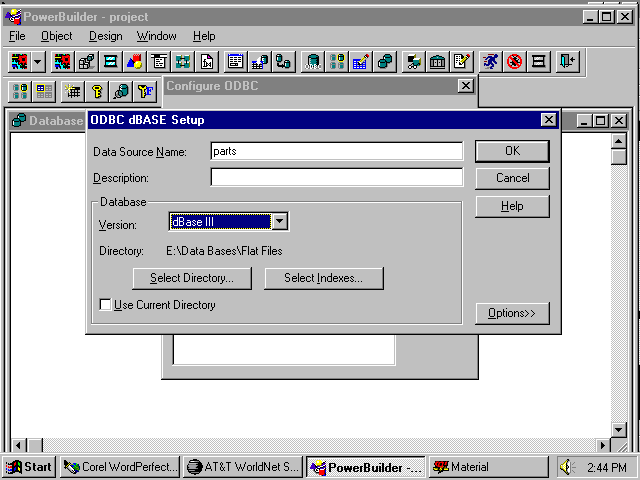Expand the Options>> button
Screen dimensions: 640x480
(512, 313)
